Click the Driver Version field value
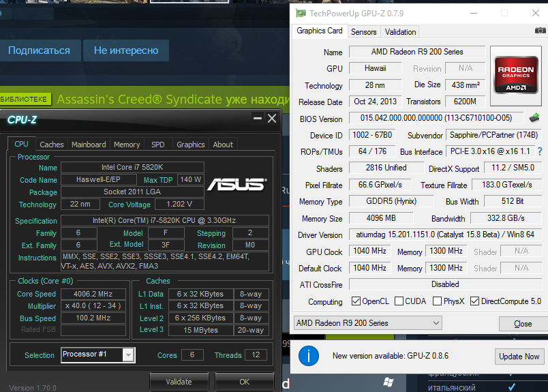548x392 pixels. tap(445, 235)
